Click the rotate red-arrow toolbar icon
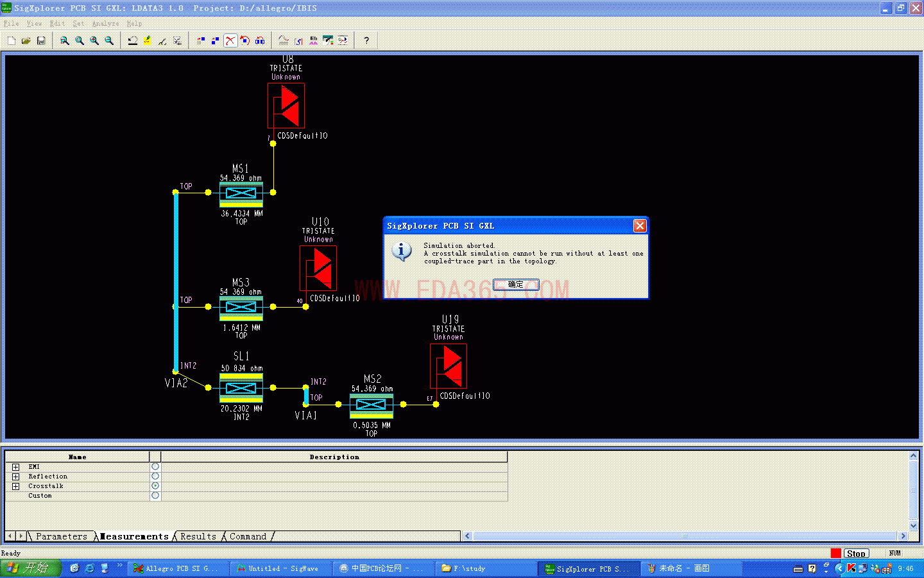The width and height of the screenshot is (924, 578). tap(245, 40)
